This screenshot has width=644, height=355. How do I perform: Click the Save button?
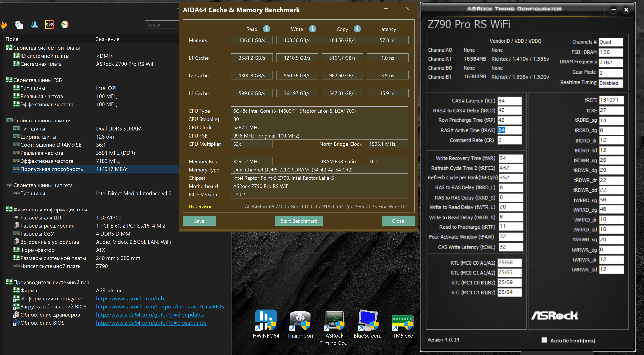[199, 221]
